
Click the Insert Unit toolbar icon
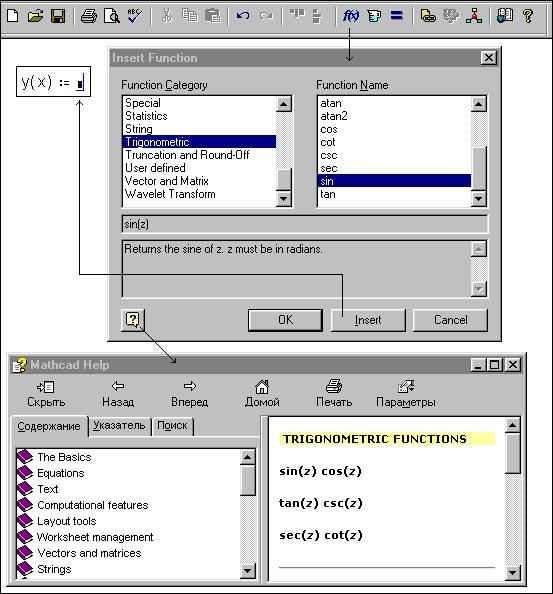point(374,16)
